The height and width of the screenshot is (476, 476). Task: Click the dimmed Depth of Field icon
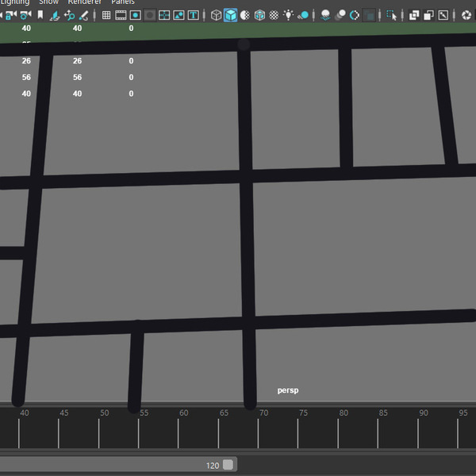pyautogui.click(x=369, y=15)
